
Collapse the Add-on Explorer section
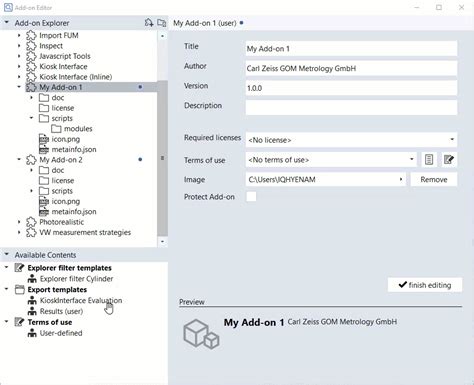click(6, 23)
